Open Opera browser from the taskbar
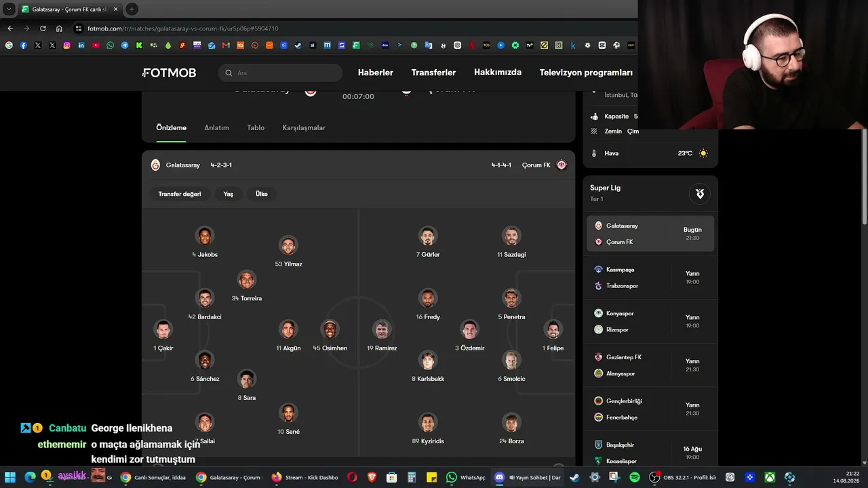 tap(352, 477)
